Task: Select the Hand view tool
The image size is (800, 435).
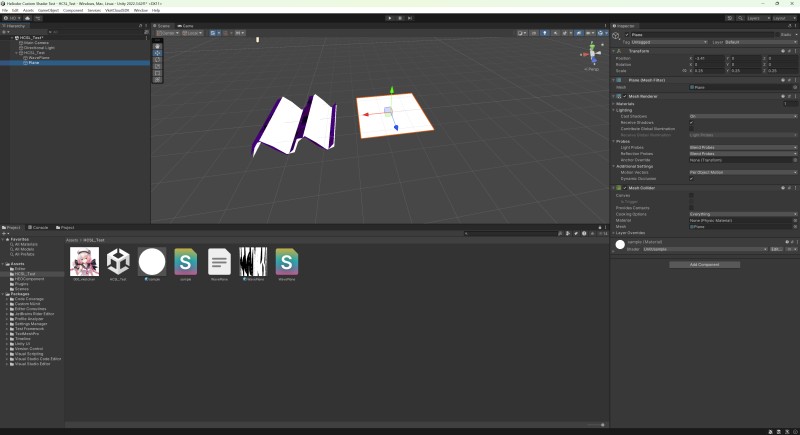Action: (158, 46)
